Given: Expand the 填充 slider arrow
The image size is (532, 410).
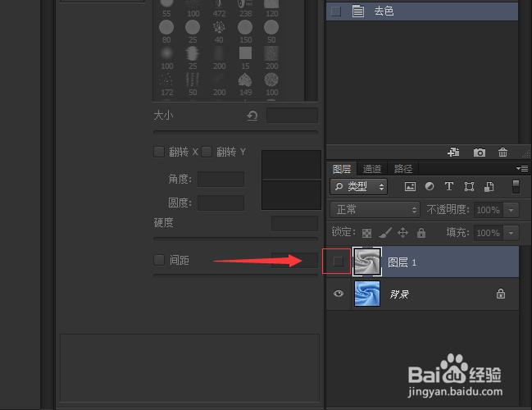Looking at the screenshot, I should [x=511, y=233].
